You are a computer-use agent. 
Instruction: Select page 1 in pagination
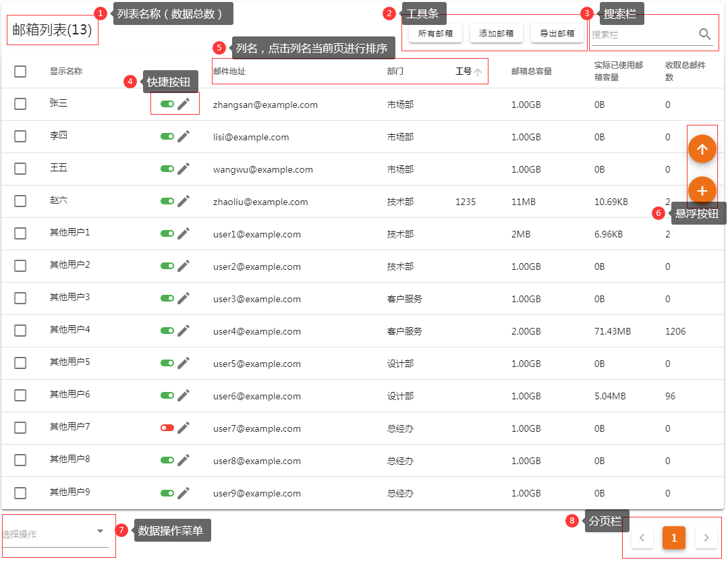pyautogui.click(x=674, y=538)
